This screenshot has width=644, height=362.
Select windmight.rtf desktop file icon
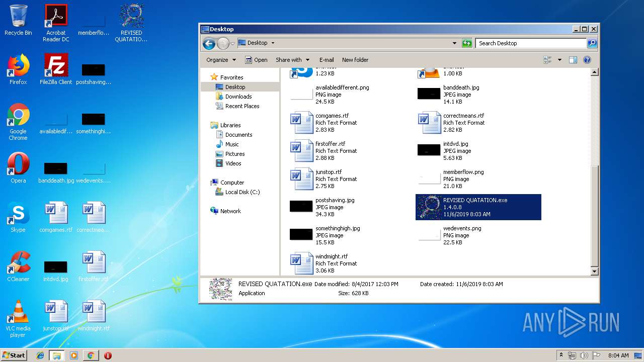coord(94,316)
